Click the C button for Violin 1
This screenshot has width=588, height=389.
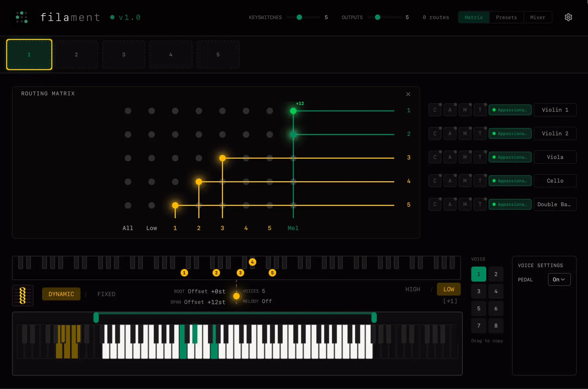coord(435,110)
